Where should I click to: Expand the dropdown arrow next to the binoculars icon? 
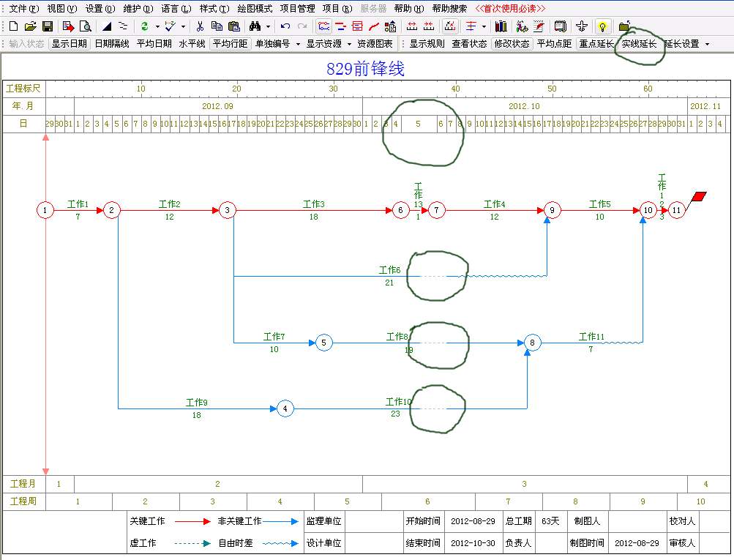tap(269, 27)
